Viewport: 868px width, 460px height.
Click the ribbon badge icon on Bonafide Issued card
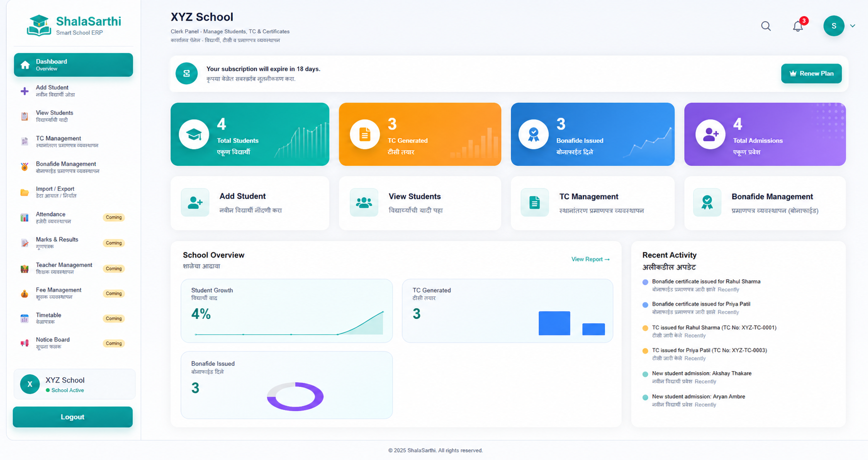[x=533, y=135]
